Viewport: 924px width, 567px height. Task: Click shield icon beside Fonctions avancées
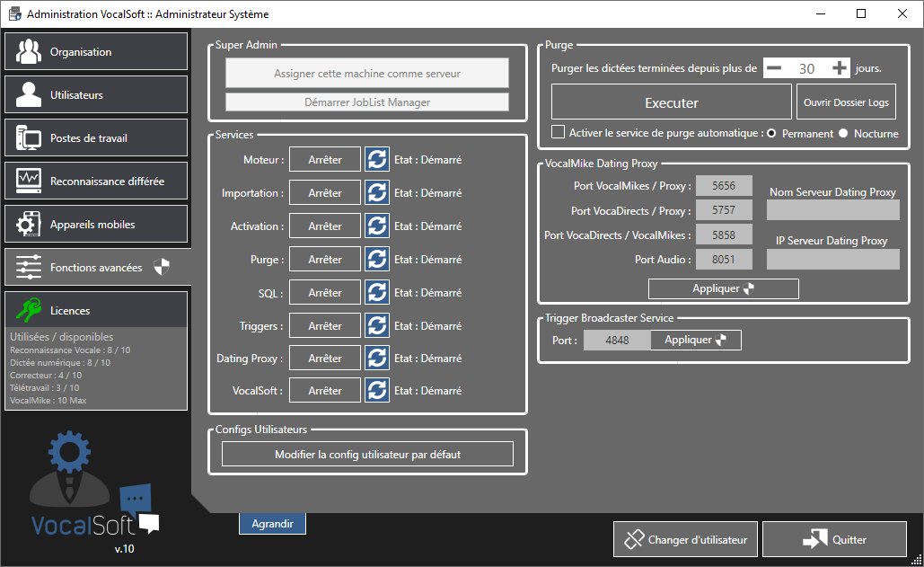[x=162, y=267]
